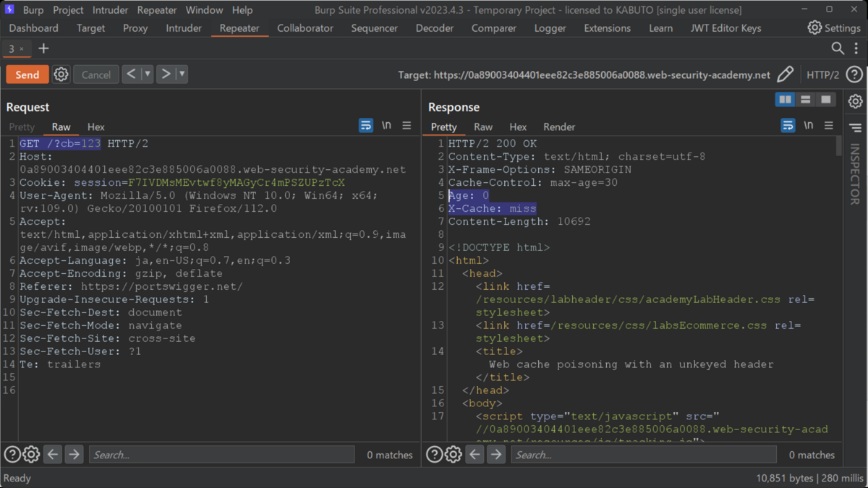This screenshot has height=488, width=868.
Task: Focus the Response search input field
Action: point(644,455)
